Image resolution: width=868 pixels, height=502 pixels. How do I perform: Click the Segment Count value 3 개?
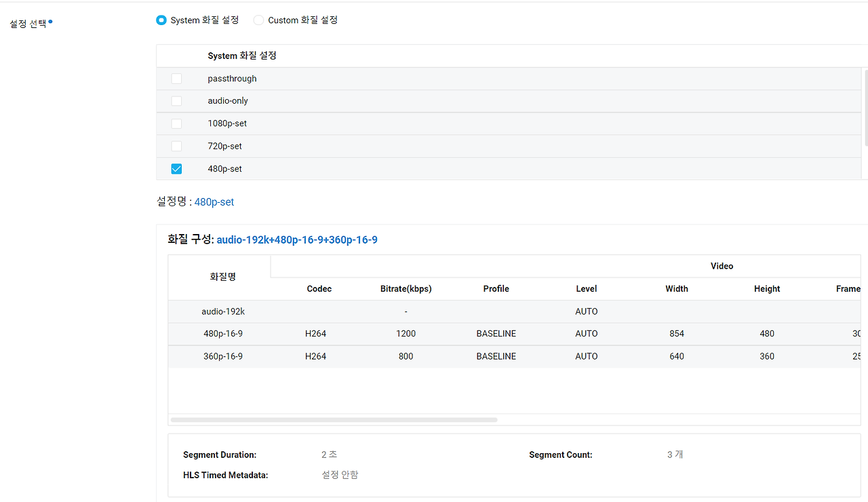tap(675, 455)
